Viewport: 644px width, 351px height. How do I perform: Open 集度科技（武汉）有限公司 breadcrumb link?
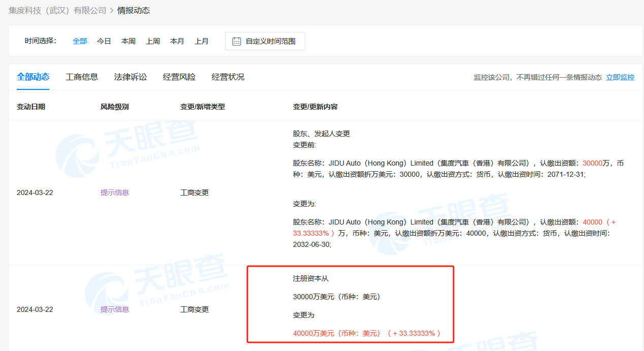point(57,10)
